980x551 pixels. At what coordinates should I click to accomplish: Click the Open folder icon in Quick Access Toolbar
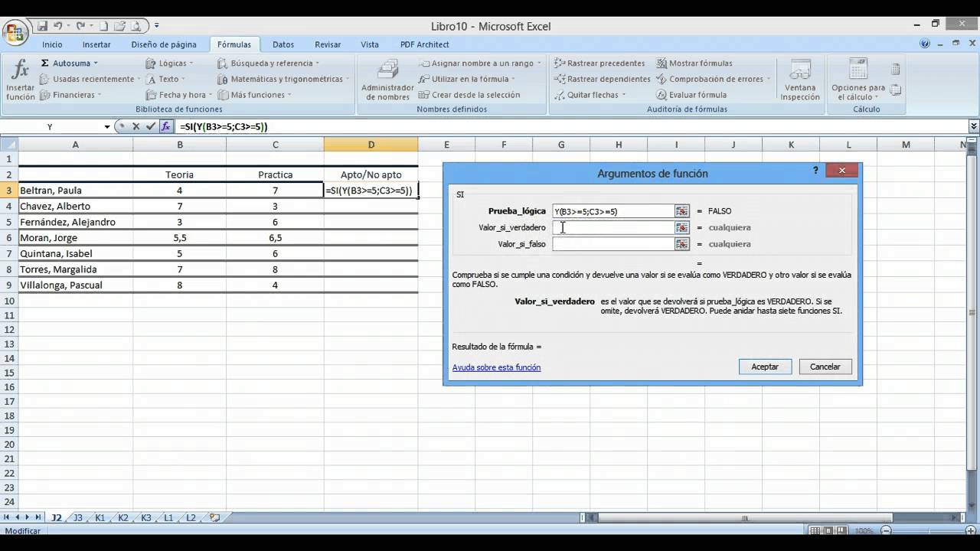(x=119, y=26)
